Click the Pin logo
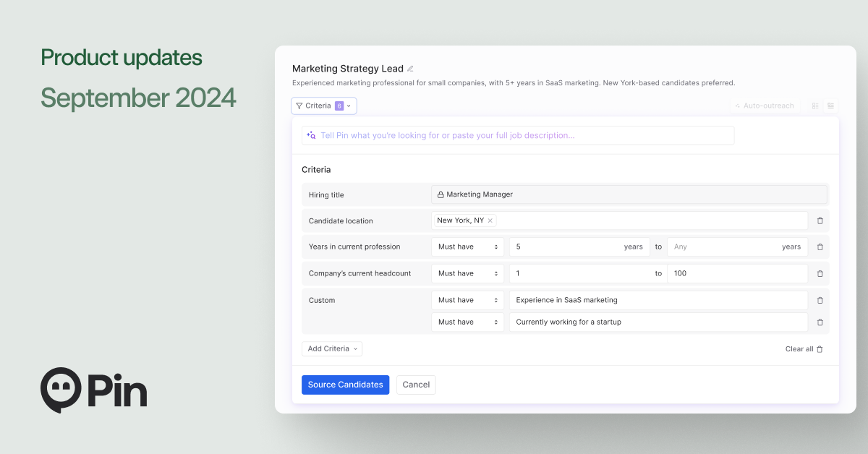Viewport: 868px width, 454px height. (x=93, y=390)
